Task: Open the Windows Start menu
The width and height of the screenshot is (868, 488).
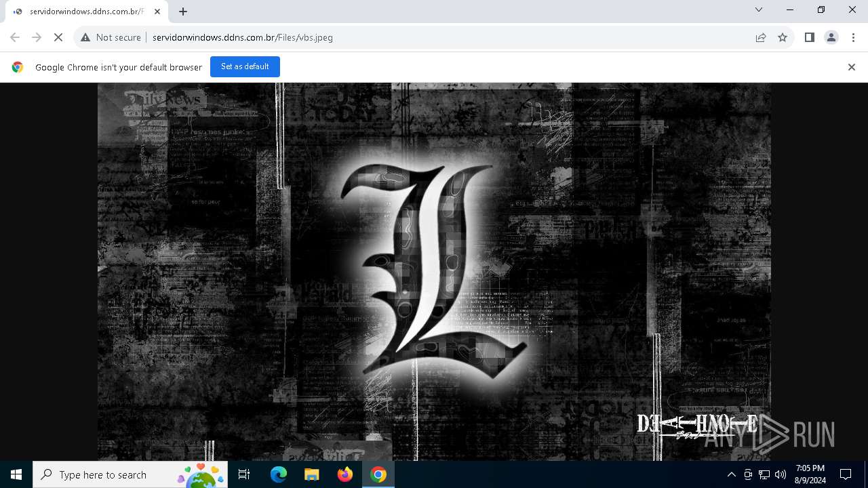Action: 16,474
